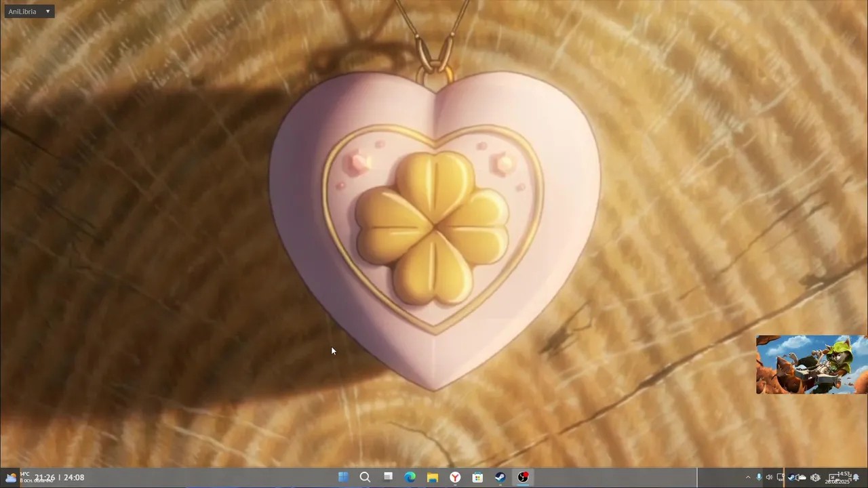
Task: Open the language indicator in the tray
Action: [x=815, y=477]
